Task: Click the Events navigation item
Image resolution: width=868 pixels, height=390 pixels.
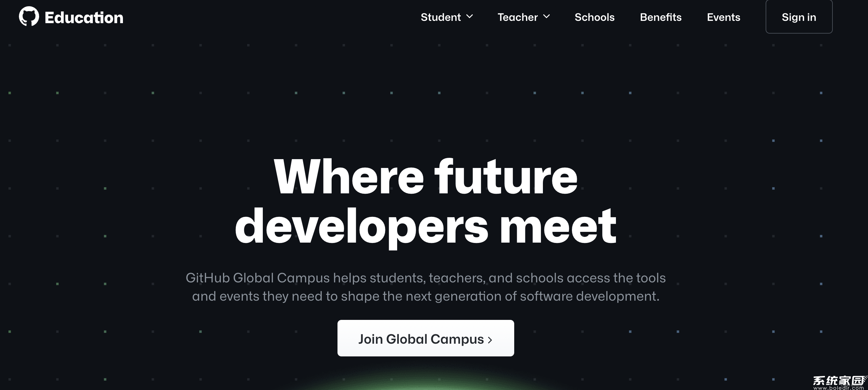Action: pyautogui.click(x=724, y=17)
